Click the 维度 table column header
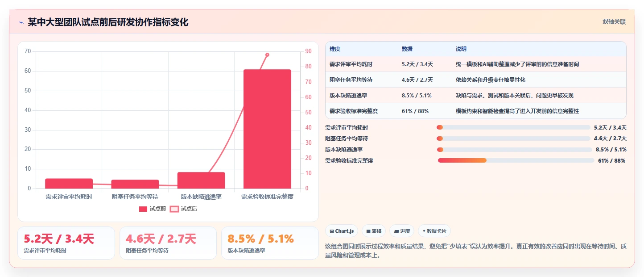The image size is (644, 277). [x=335, y=49]
